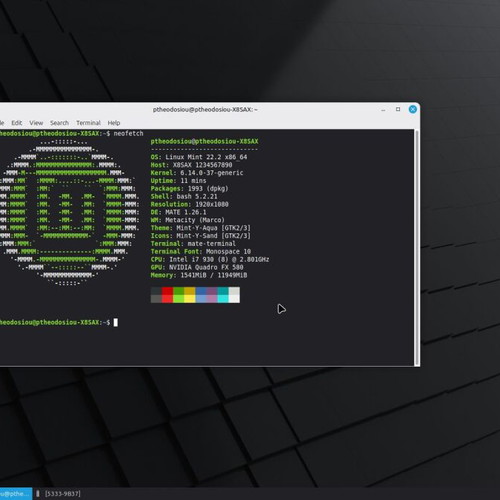Viewport: 500px width, 500px height.
Task: Click the window title bar text
Action: pos(205,109)
